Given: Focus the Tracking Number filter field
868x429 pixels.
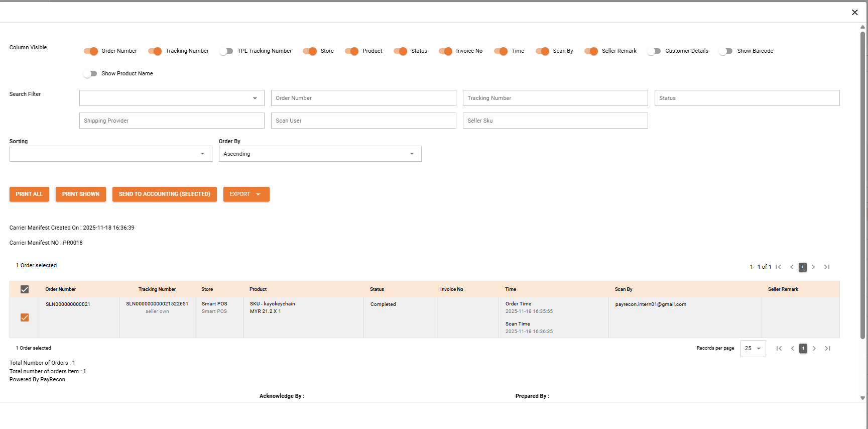Looking at the screenshot, I should coord(555,98).
